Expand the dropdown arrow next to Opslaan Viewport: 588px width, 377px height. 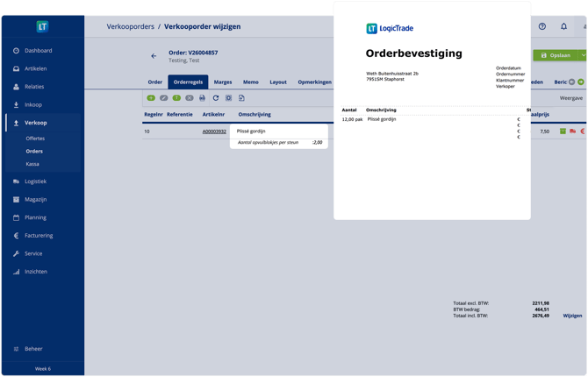point(584,55)
